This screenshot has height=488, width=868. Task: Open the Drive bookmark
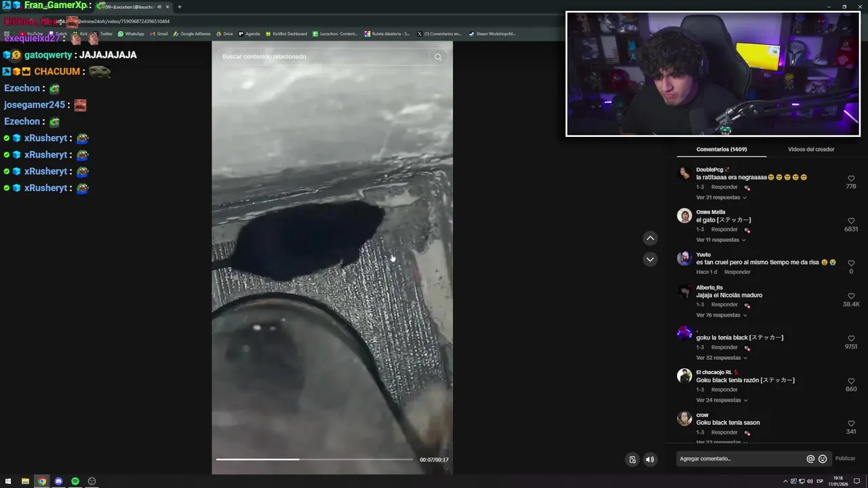click(224, 34)
